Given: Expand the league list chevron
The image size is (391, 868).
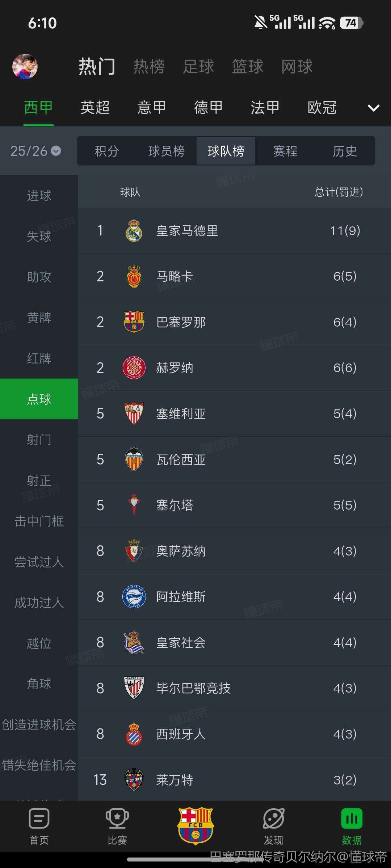Looking at the screenshot, I should 373,108.
